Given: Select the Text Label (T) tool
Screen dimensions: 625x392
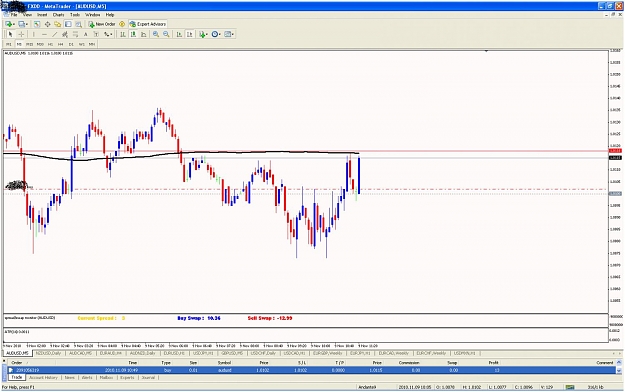Looking at the screenshot, I should pos(96,34).
